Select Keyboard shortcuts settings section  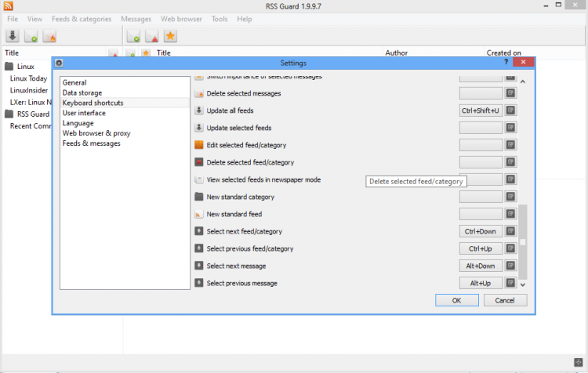pos(125,103)
